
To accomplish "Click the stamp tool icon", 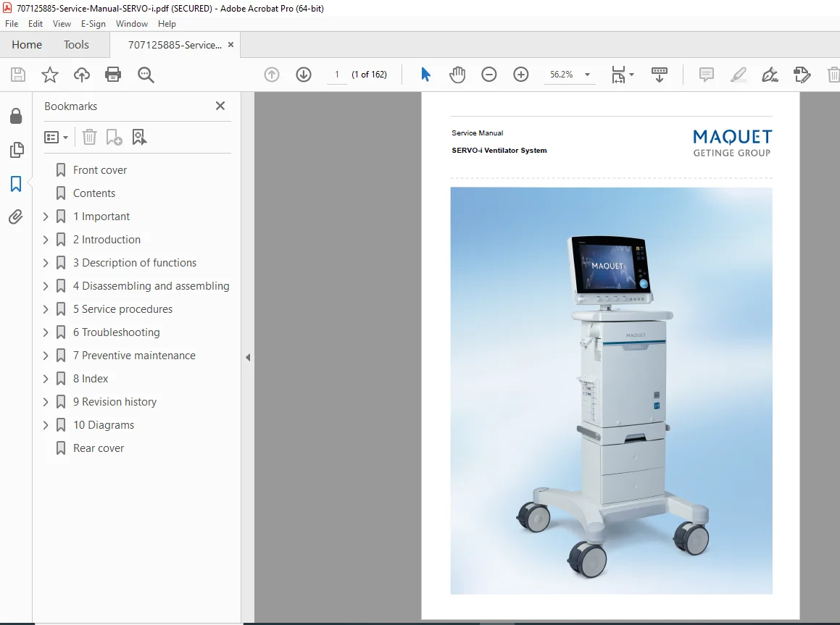I will pyautogui.click(x=802, y=75).
